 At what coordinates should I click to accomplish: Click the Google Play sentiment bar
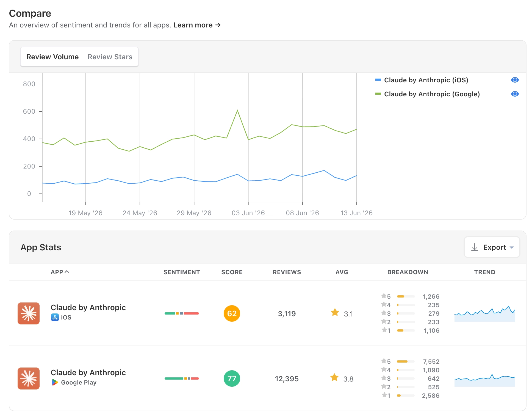point(182,378)
